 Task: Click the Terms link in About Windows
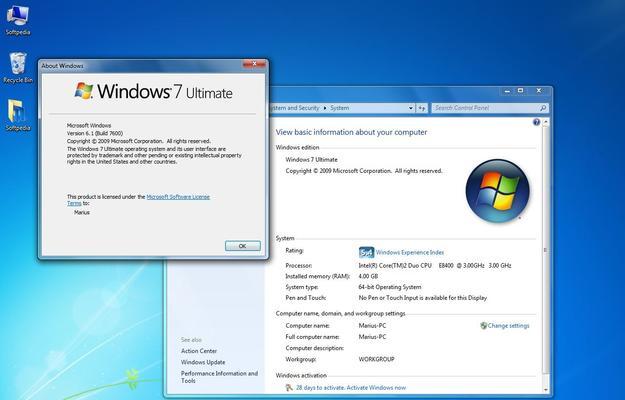tap(74, 203)
